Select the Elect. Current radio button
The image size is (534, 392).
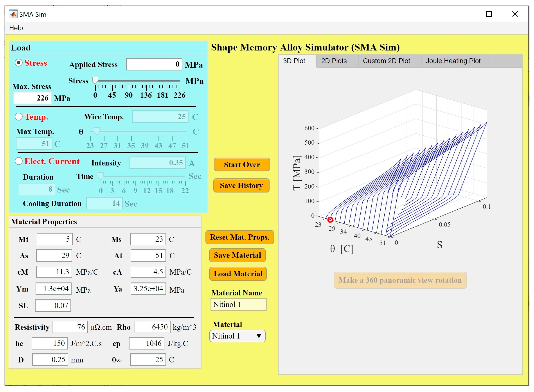tap(19, 161)
